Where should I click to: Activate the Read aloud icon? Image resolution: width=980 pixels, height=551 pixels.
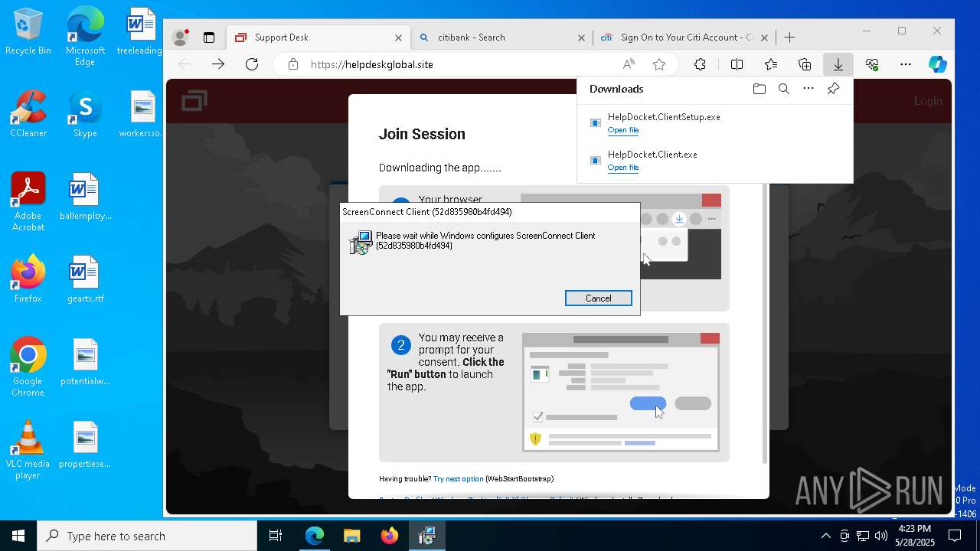[629, 64]
